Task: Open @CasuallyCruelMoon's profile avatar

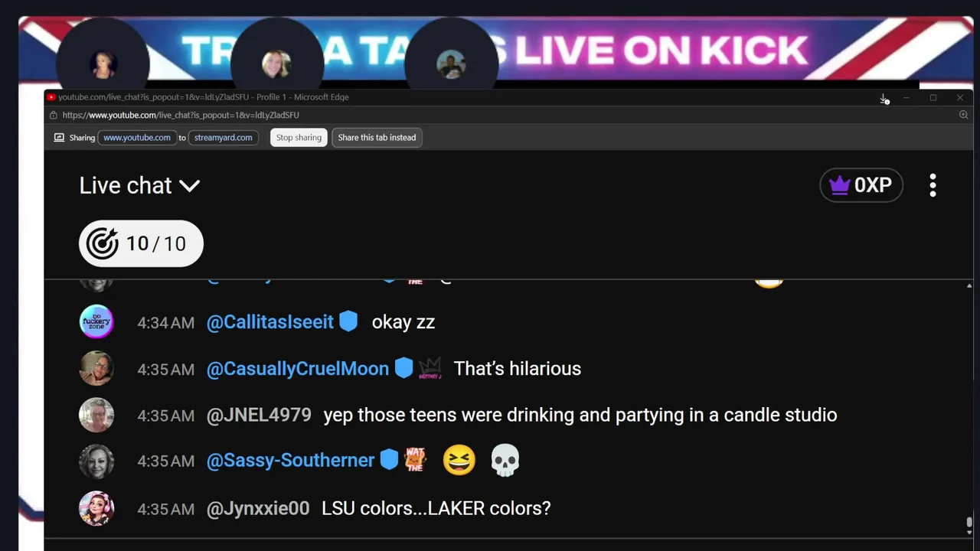Action: point(96,368)
